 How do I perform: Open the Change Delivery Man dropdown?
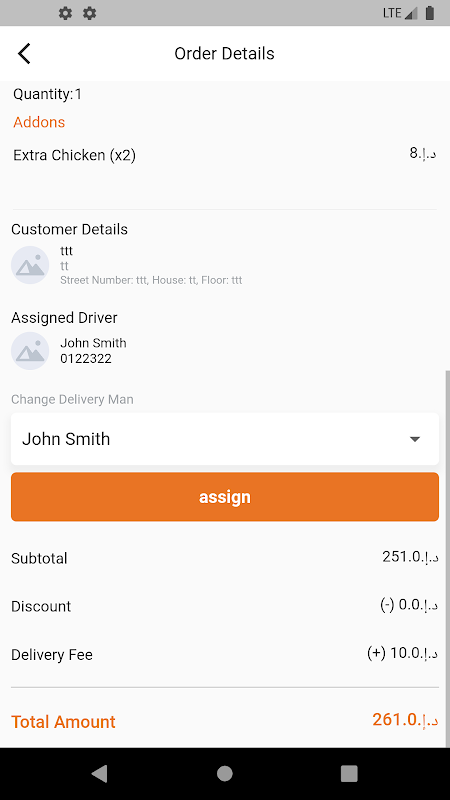pyautogui.click(x=225, y=439)
